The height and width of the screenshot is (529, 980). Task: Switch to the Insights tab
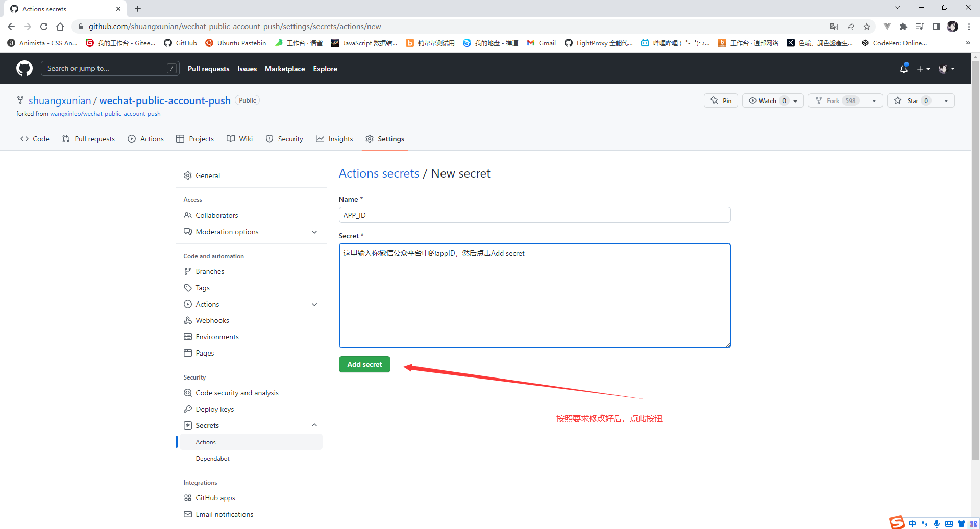pyautogui.click(x=334, y=139)
